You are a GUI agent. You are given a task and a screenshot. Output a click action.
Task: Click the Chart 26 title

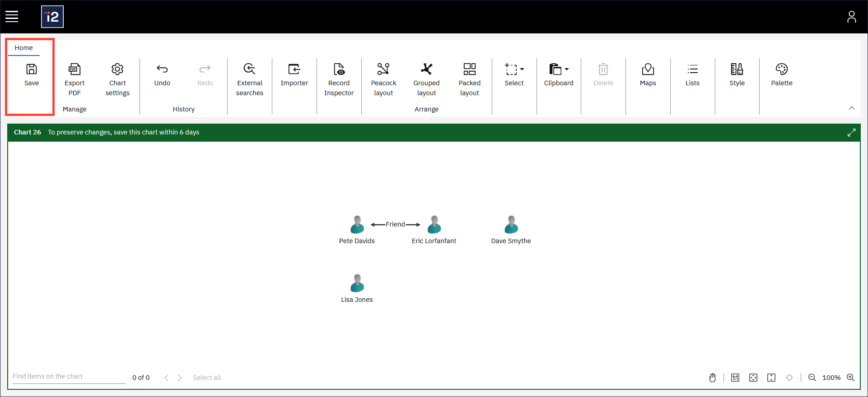pos(28,132)
